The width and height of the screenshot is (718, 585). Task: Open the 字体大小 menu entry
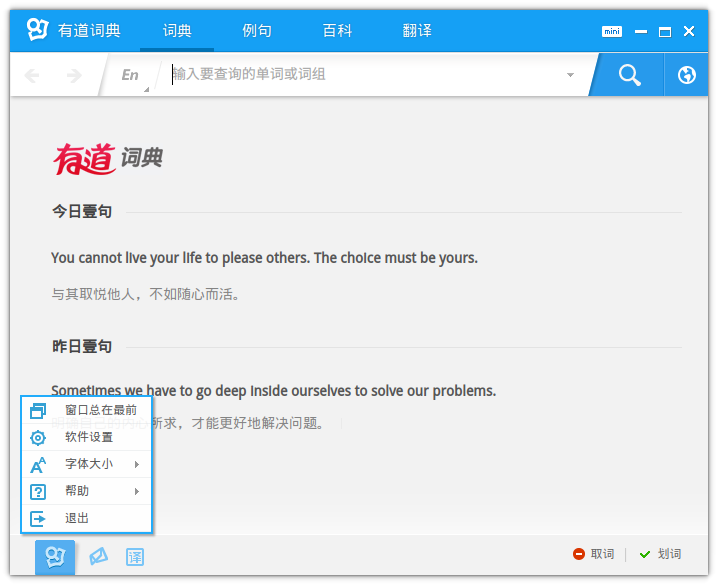click(87, 464)
